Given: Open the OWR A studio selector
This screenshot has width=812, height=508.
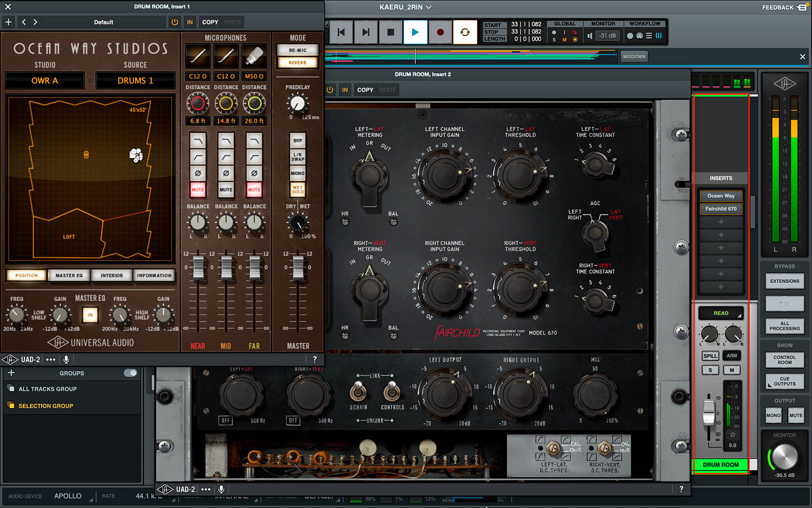Looking at the screenshot, I should 45,80.
